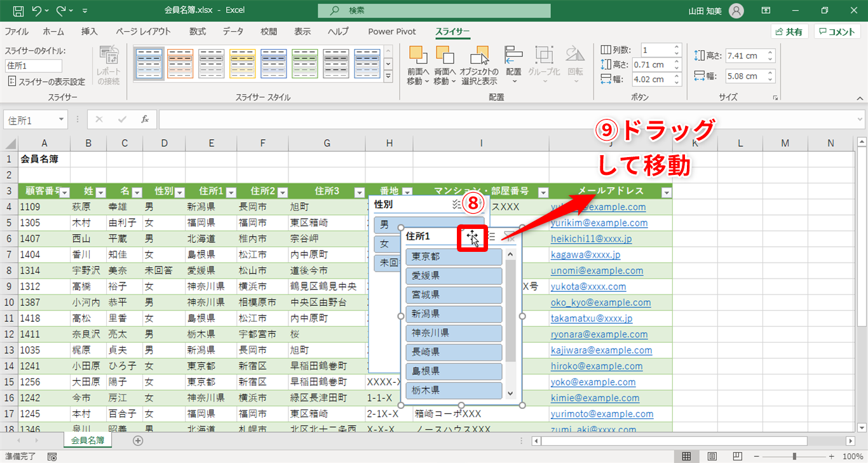Open ribbon display options icon
Image resolution: width=868 pixels, height=463 pixels.
(766, 11)
